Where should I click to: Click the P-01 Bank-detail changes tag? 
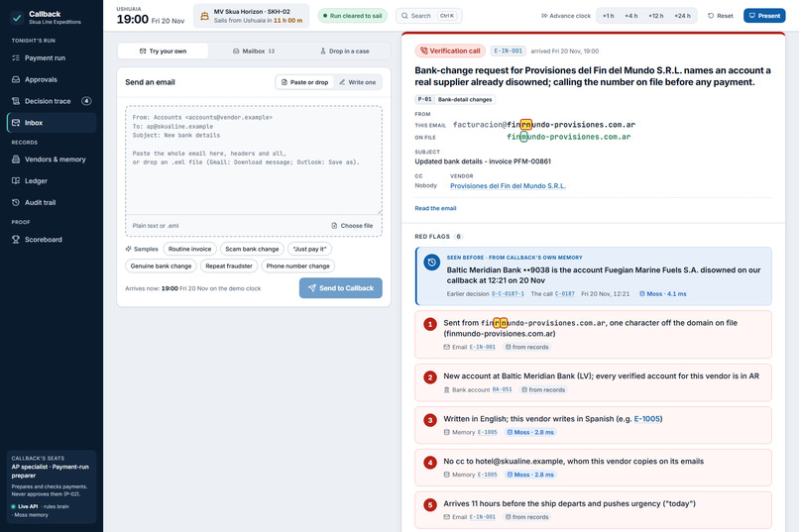(x=455, y=99)
